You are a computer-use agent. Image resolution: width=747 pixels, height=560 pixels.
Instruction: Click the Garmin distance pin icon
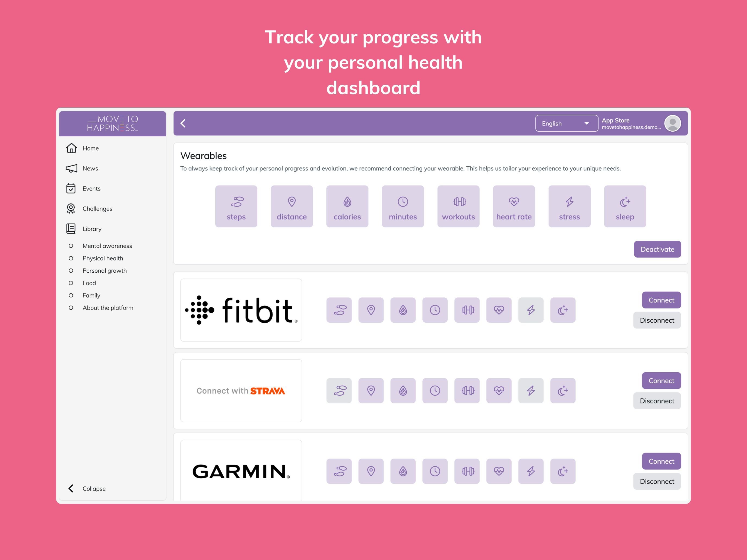pyautogui.click(x=371, y=471)
